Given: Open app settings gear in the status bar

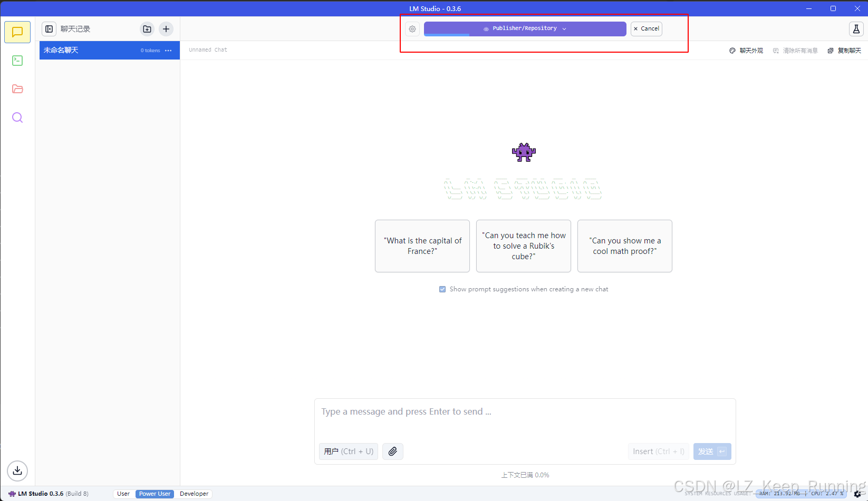Looking at the screenshot, I should coord(857,494).
